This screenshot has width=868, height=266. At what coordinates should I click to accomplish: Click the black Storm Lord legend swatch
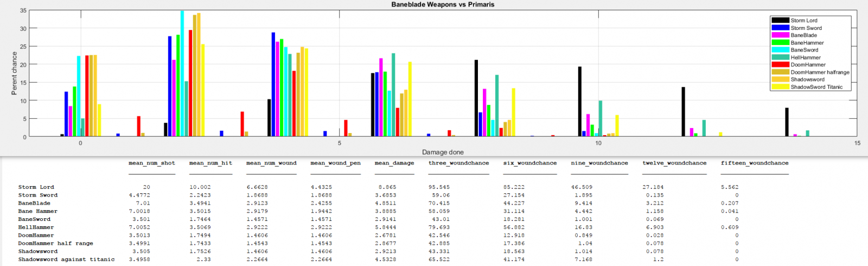click(x=780, y=21)
